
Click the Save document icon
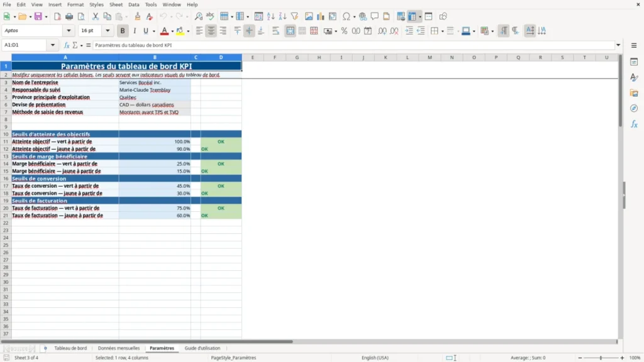pyautogui.click(x=38, y=16)
